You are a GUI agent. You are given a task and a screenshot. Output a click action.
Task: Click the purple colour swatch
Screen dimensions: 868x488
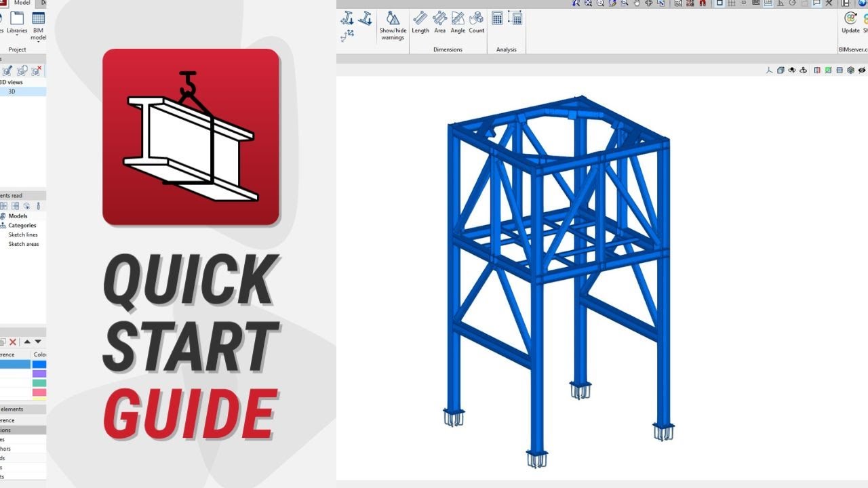[x=39, y=374]
